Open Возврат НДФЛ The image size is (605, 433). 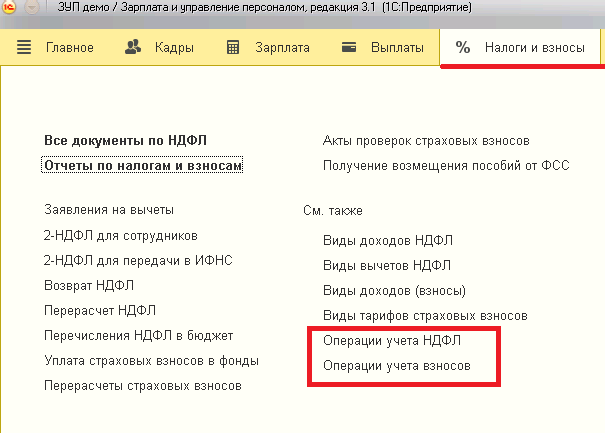[89, 286]
